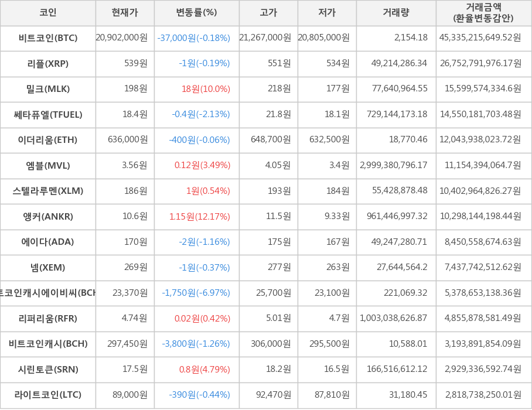Open the 앵커(ANKR) coin entry
The image size is (532, 410).
[48, 217]
